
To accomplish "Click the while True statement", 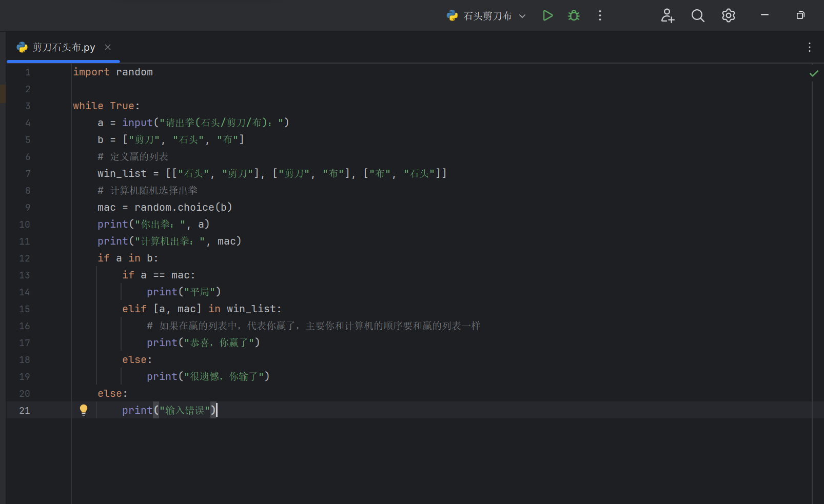I will click(106, 106).
